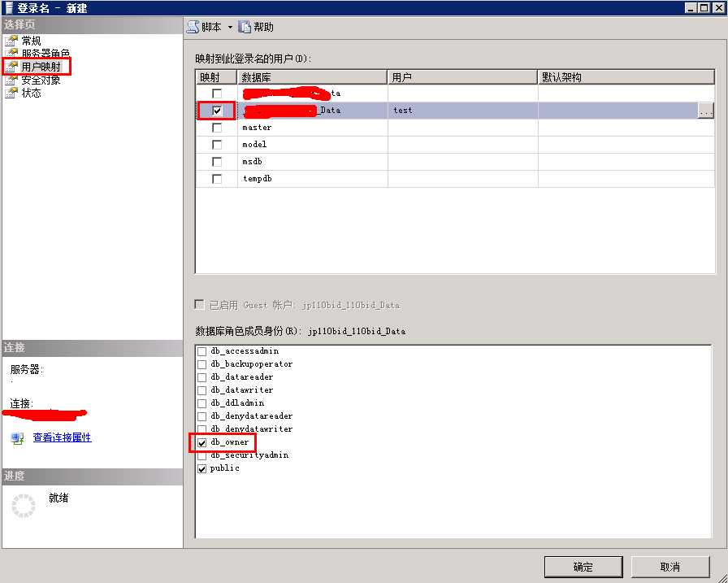Screen dimensions: 728x583
Task: Select the msdb database row
Action: [x=455, y=162]
